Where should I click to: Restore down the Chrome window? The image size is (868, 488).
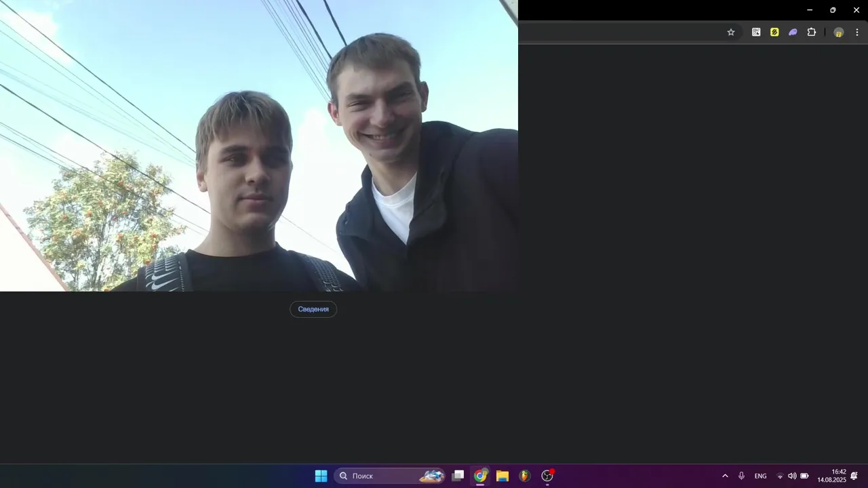pos(833,10)
